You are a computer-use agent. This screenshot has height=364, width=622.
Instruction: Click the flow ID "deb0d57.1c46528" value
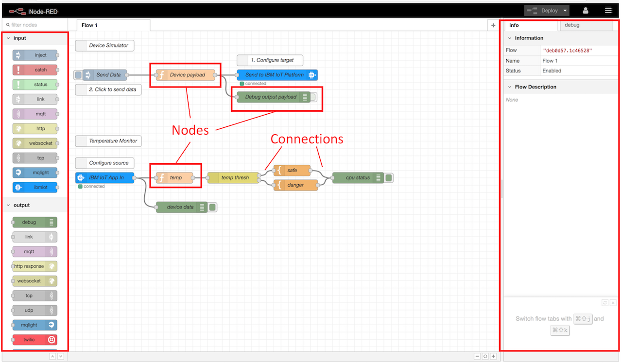pos(568,51)
